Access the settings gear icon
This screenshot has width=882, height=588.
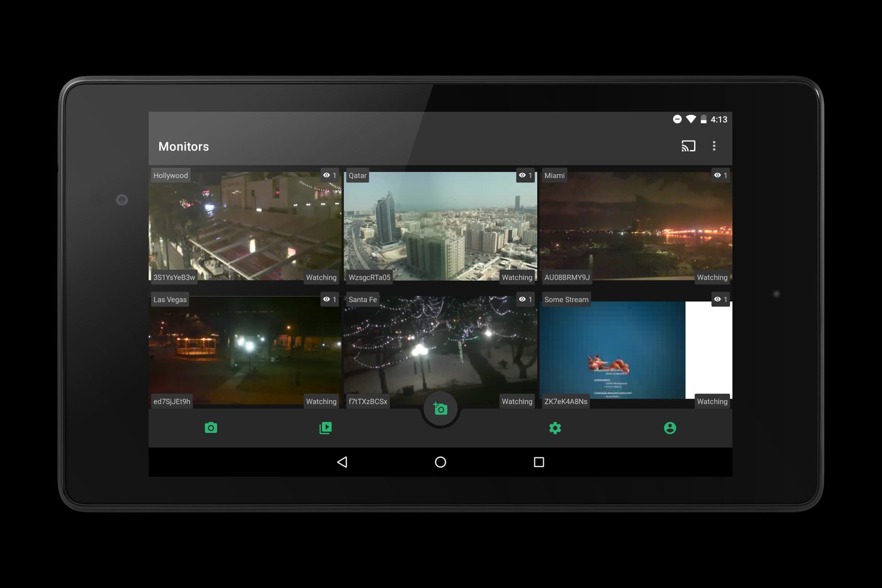click(x=555, y=427)
